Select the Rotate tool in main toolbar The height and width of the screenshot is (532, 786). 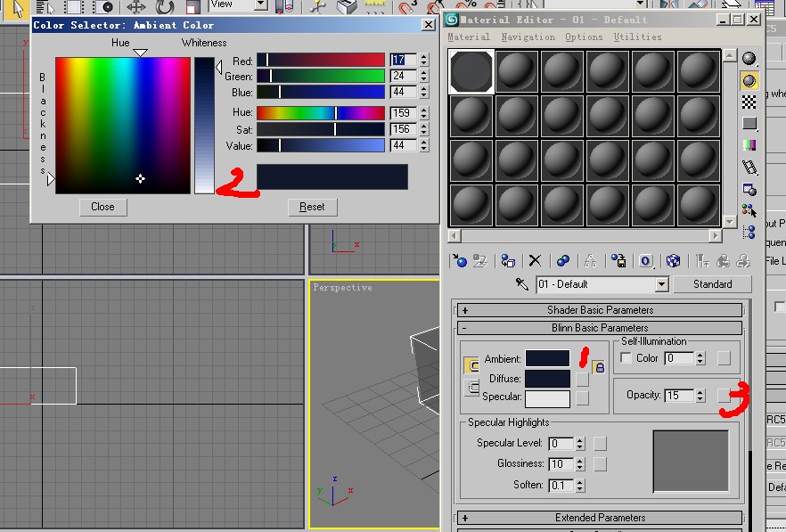(x=164, y=7)
